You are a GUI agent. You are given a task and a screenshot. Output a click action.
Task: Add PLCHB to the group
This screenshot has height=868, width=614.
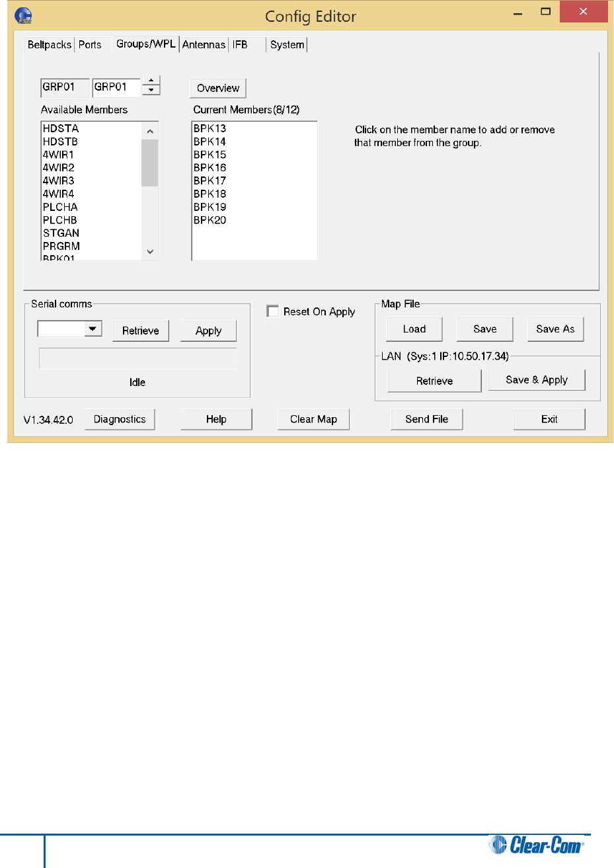pyautogui.click(x=60, y=220)
